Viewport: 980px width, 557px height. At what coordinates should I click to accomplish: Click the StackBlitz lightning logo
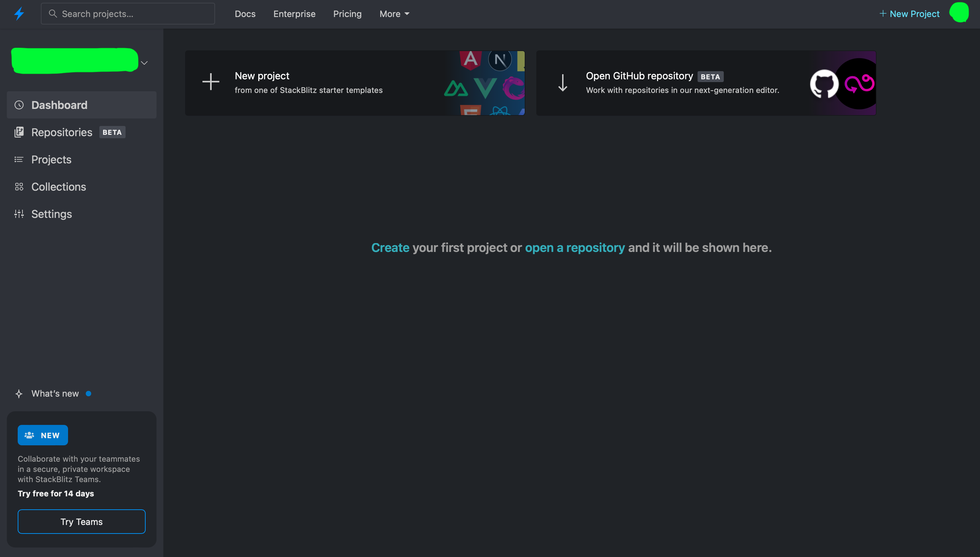point(19,13)
